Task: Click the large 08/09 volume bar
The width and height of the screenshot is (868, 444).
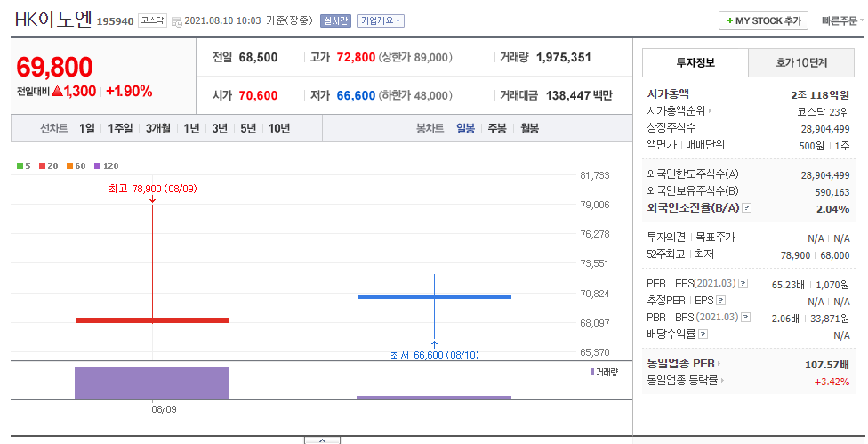Action: [x=152, y=383]
